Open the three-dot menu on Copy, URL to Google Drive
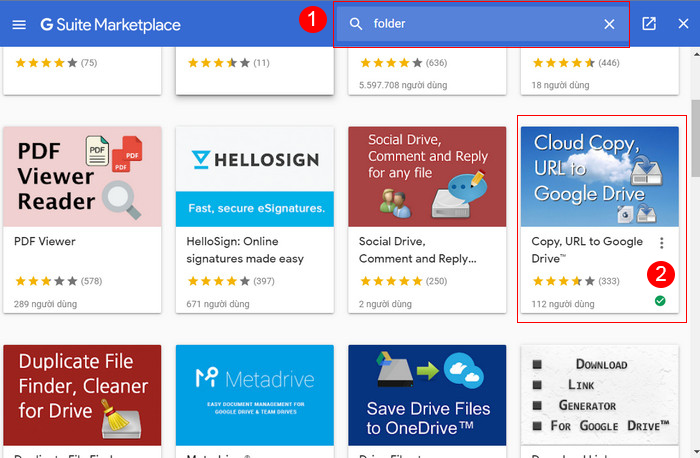This screenshot has width=700, height=458. [662, 243]
